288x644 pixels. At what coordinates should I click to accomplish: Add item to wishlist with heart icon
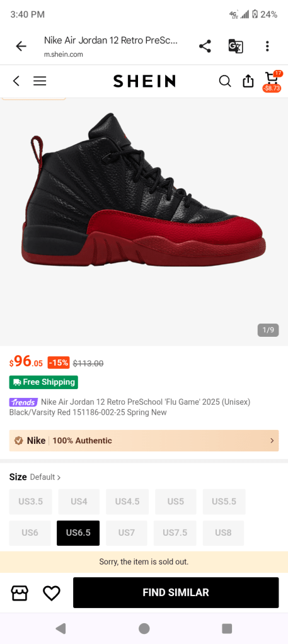click(x=52, y=593)
